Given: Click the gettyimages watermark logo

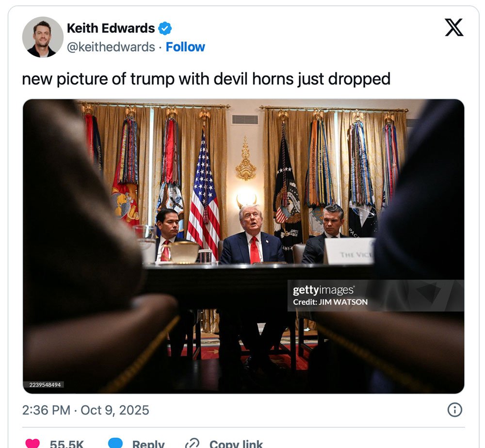Looking at the screenshot, I should (323, 290).
